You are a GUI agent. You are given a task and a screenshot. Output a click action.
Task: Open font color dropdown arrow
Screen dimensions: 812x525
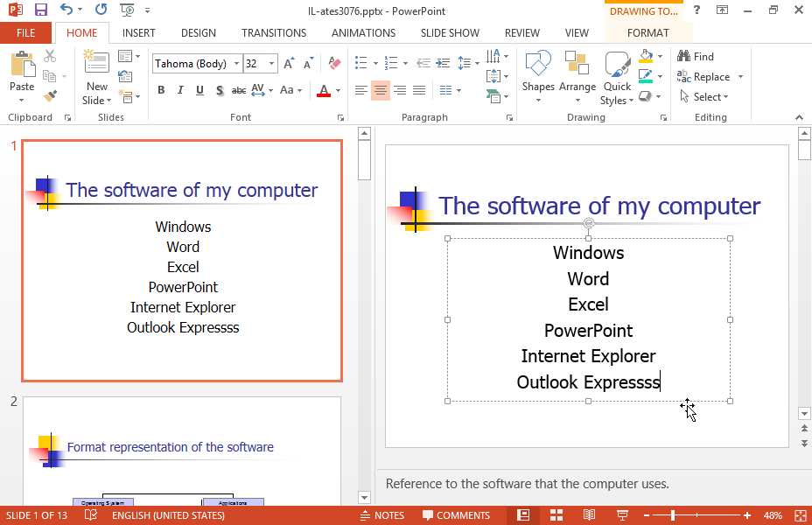338,91
